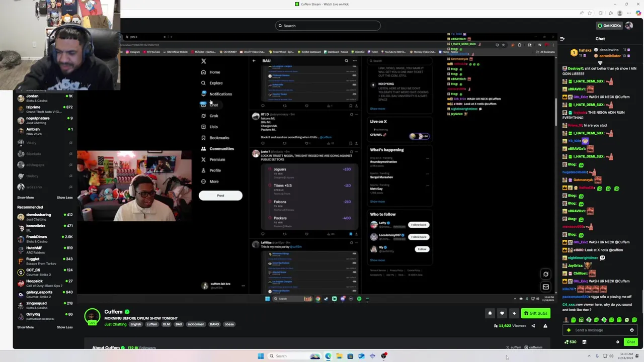Click the first green emote above message box
This screenshot has width=644, height=362.
574,320
